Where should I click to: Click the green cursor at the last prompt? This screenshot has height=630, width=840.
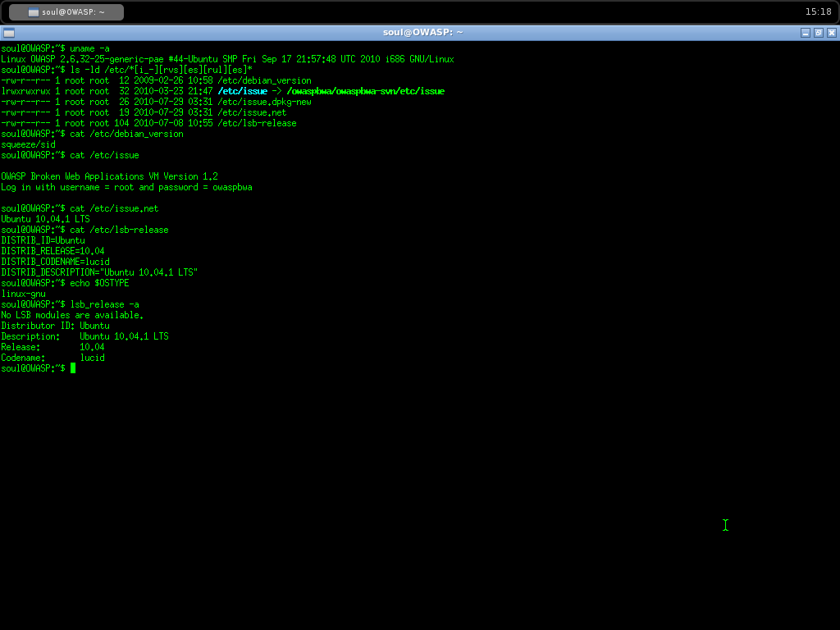[73, 368]
